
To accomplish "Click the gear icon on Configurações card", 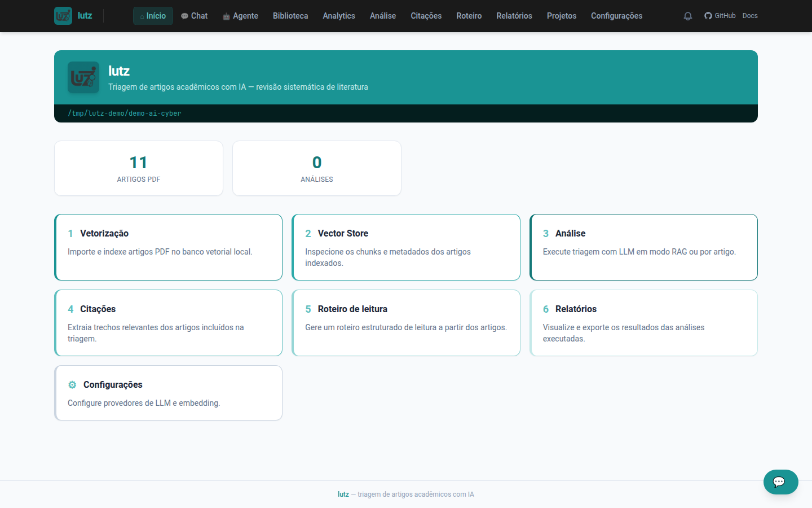I will tap(72, 385).
